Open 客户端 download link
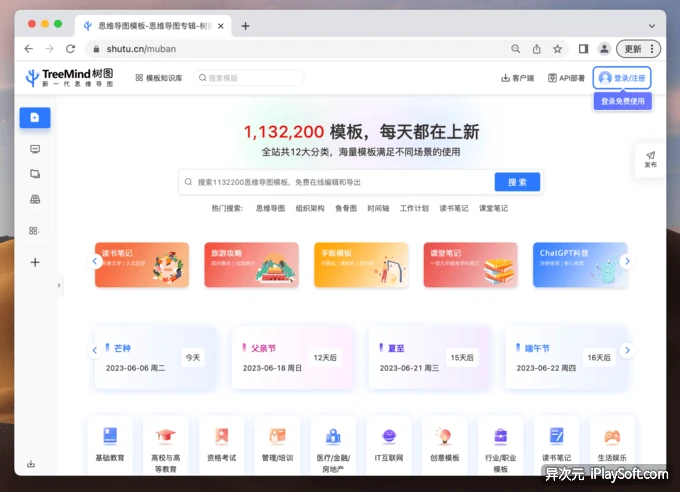The width and height of the screenshot is (680, 492). tap(517, 78)
